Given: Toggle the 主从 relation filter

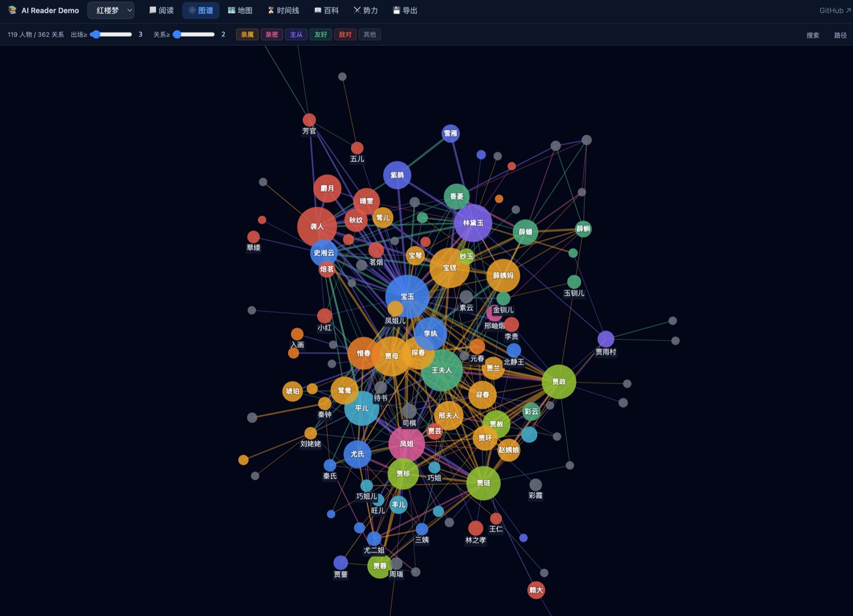Looking at the screenshot, I should pos(296,34).
